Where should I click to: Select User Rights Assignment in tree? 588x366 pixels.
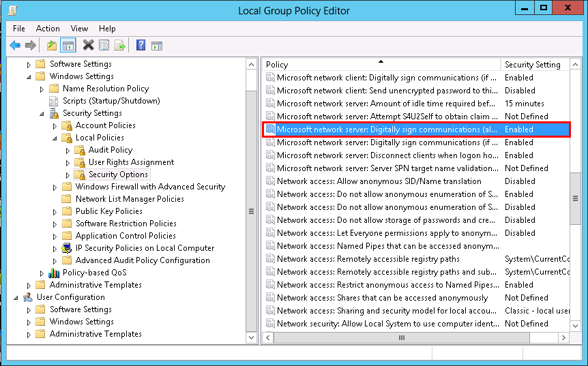click(131, 162)
